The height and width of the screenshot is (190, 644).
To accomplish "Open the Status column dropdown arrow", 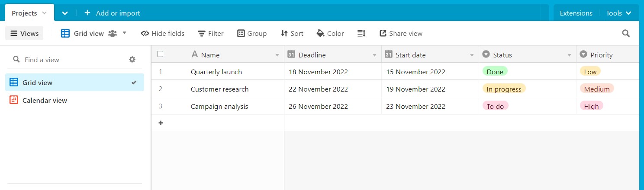I will 569,55.
